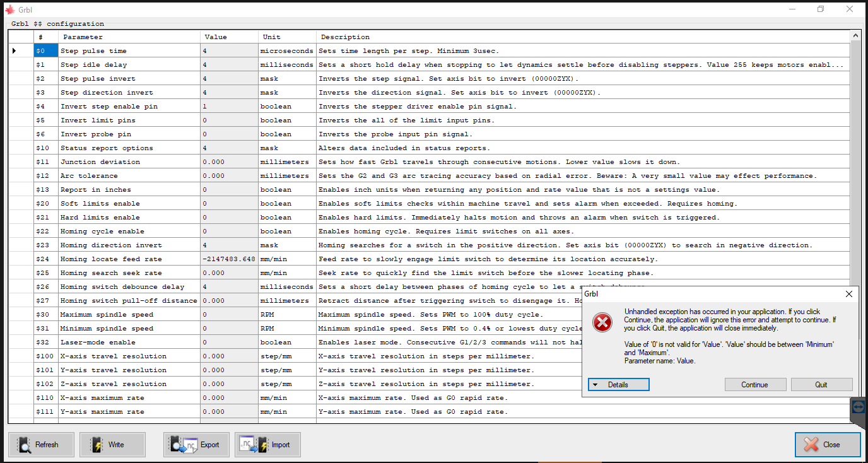Viewport: 868px width, 463px height.
Task: Click the 'RPM' unit cell of $31
Action: (x=288, y=329)
